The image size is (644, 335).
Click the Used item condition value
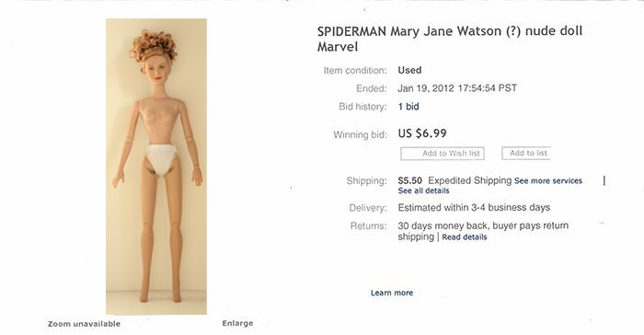coord(409,70)
